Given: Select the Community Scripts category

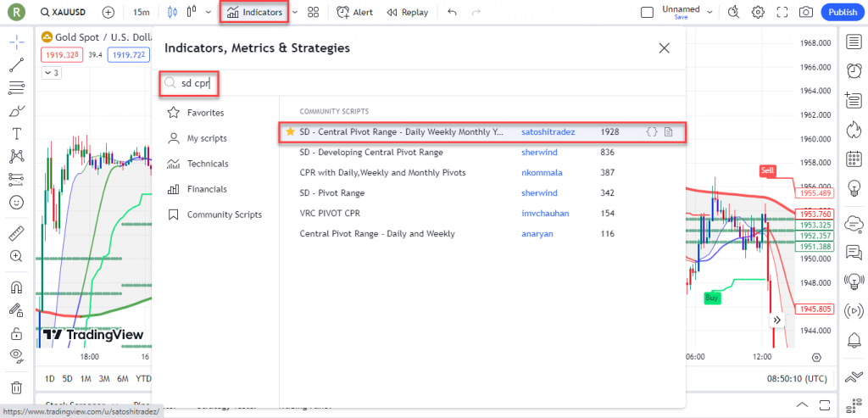Looking at the screenshot, I should (x=214, y=215).
